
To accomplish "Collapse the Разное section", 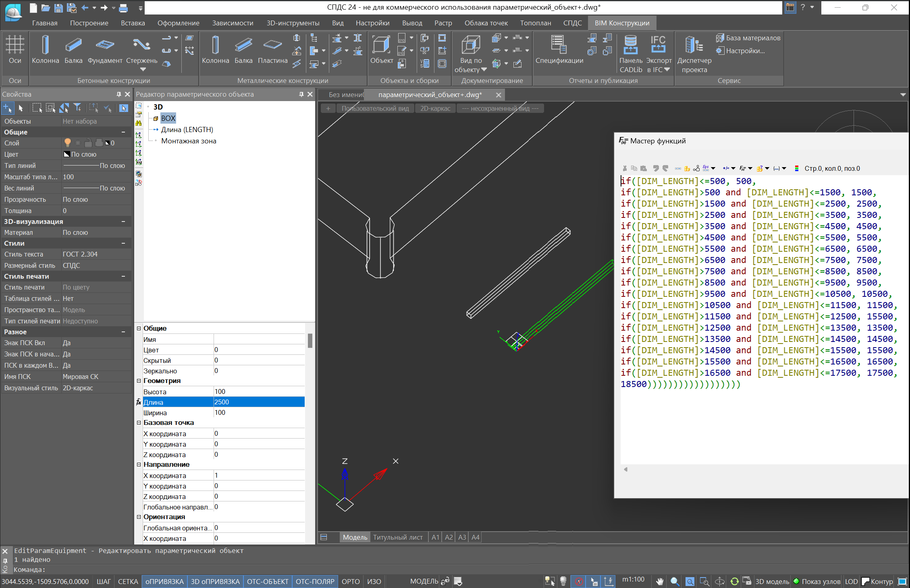I will pyautogui.click(x=123, y=332).
